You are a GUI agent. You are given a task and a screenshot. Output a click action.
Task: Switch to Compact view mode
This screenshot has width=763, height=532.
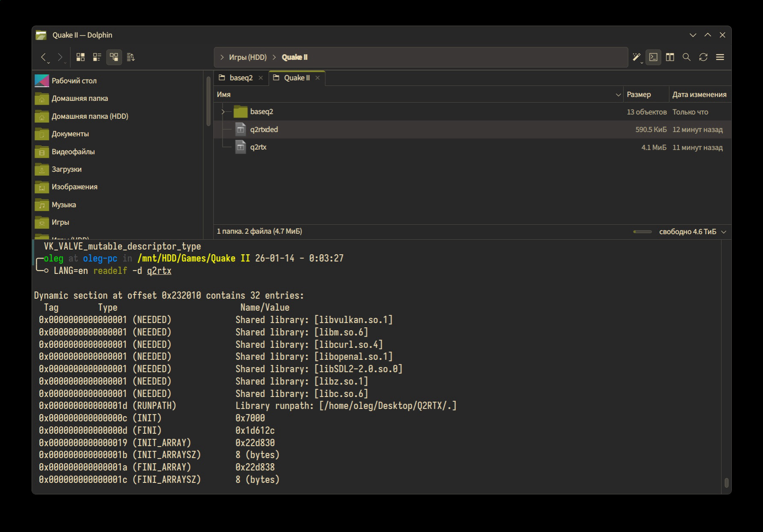click(97, 57)
